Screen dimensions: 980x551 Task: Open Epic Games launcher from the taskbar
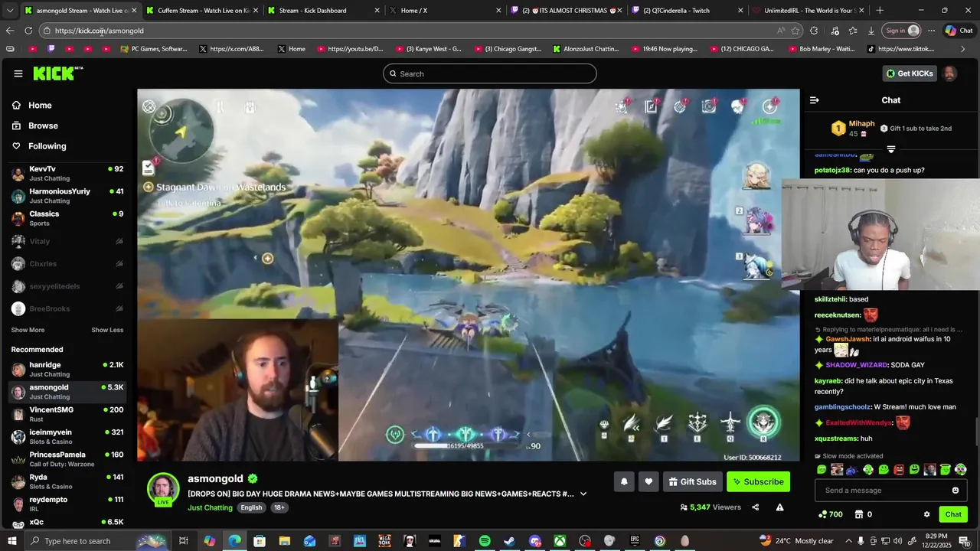click(635, 541)
